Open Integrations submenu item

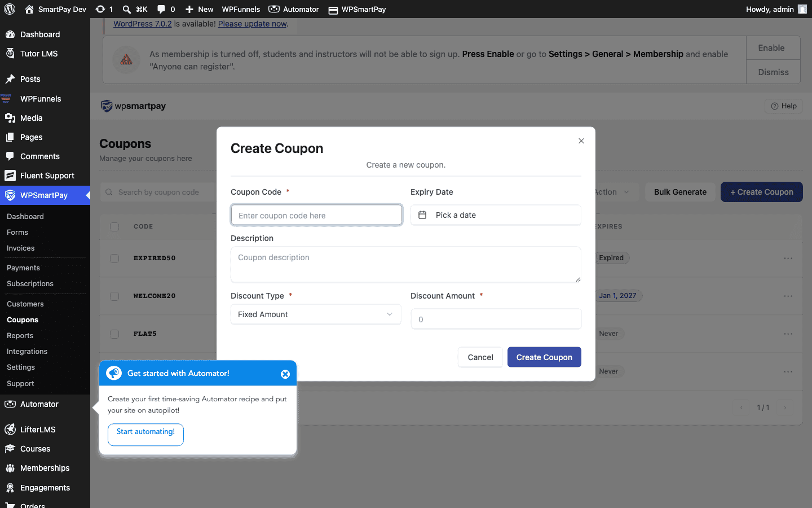click(27, 351)
